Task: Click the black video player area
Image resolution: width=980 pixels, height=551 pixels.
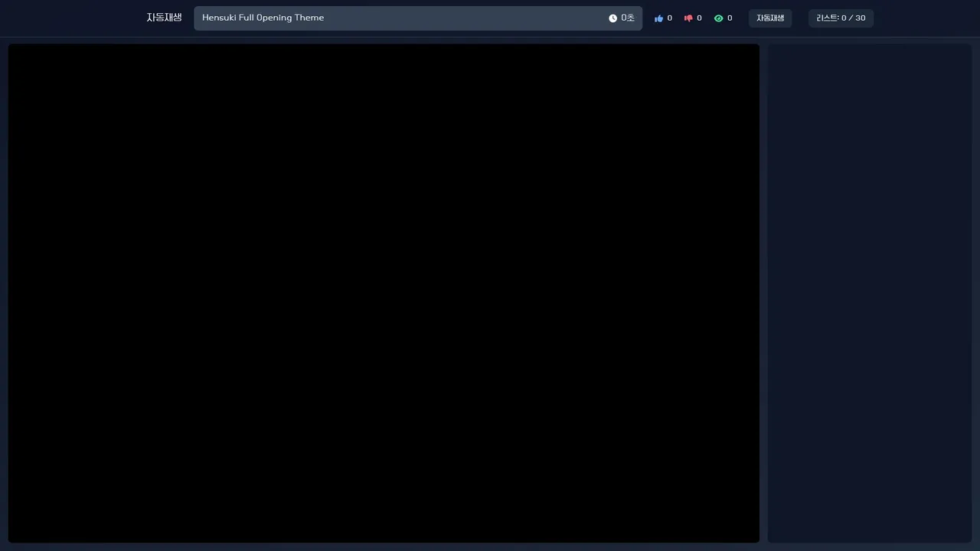Action: [x=384, y=293]
